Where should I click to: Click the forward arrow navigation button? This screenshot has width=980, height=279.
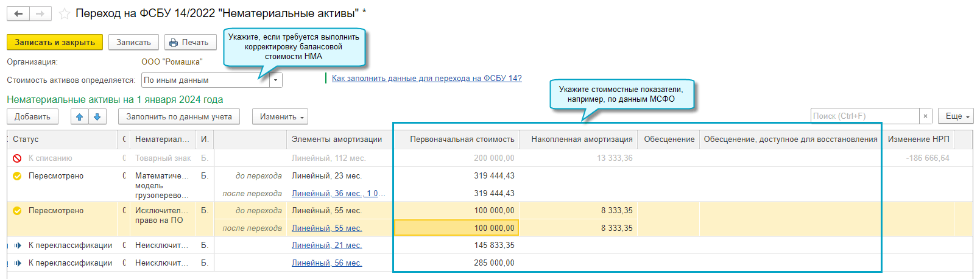[x=40, y=13]
